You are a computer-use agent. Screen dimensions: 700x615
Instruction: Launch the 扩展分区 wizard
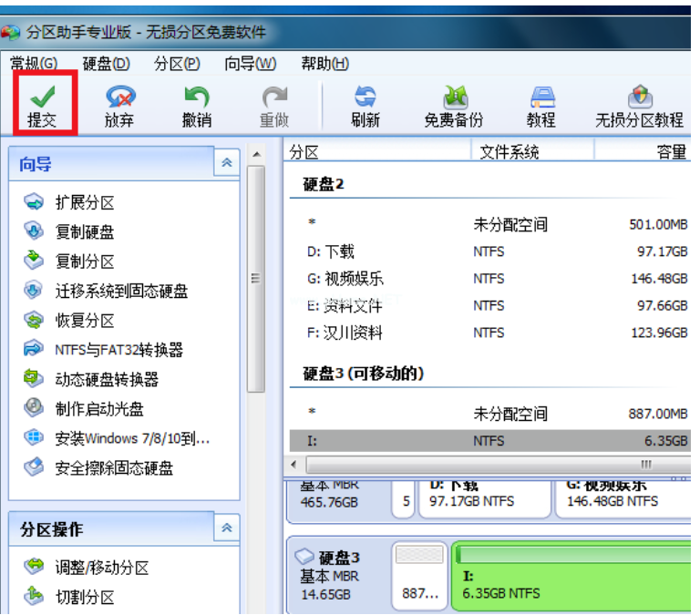pos(84,202)
